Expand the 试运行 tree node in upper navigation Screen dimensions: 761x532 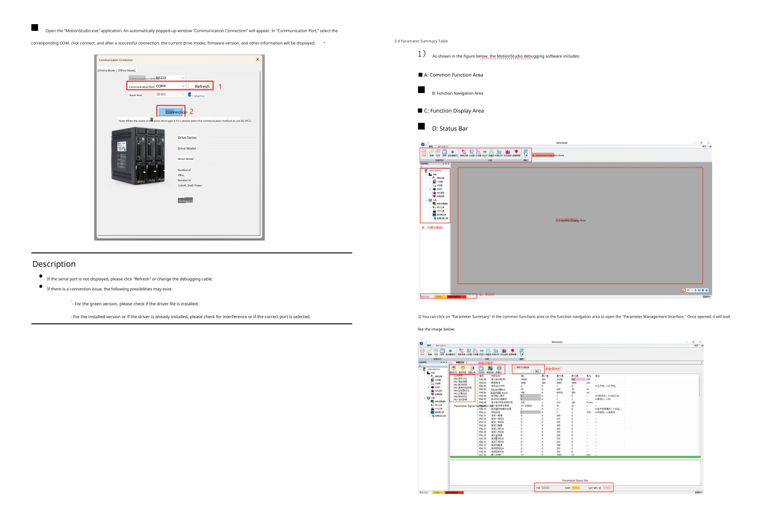430,189
